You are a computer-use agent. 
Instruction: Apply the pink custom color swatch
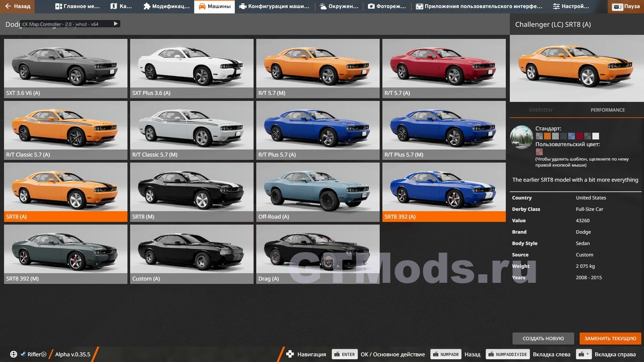[539, 152]
